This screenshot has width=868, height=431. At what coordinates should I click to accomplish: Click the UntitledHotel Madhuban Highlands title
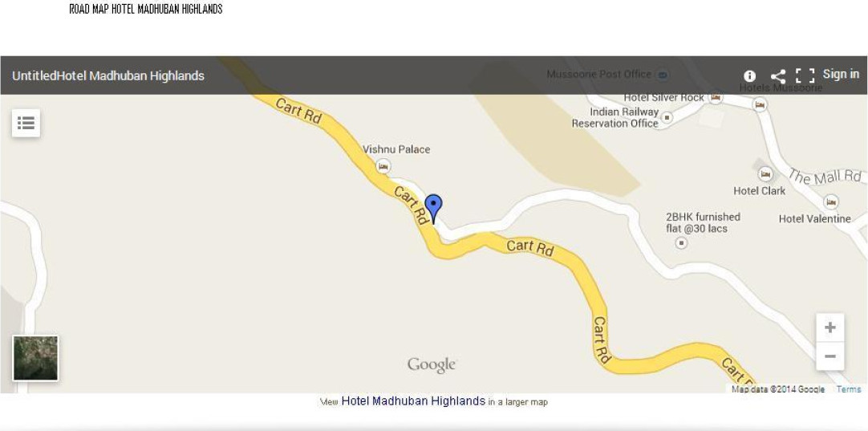(x=108, y=76)
